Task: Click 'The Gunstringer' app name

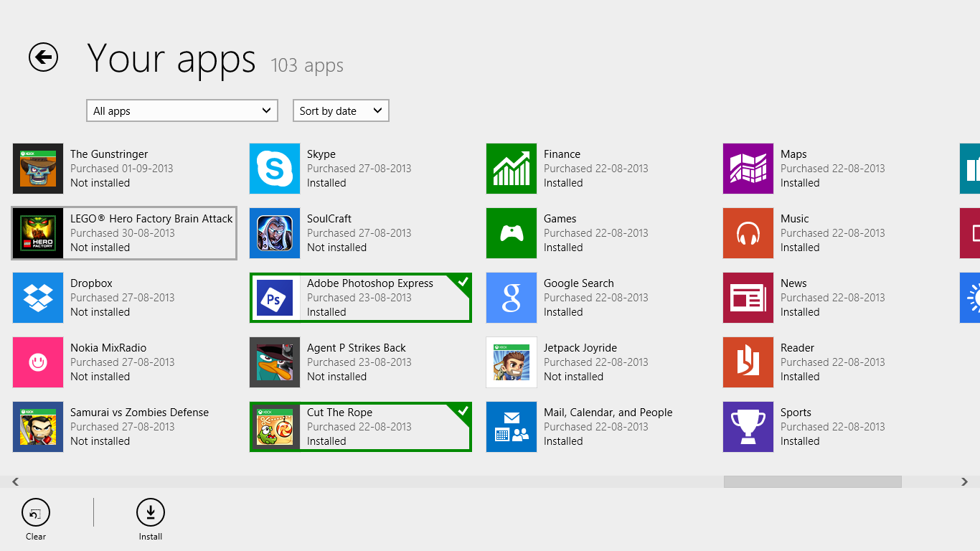Action: coord(109,154)
